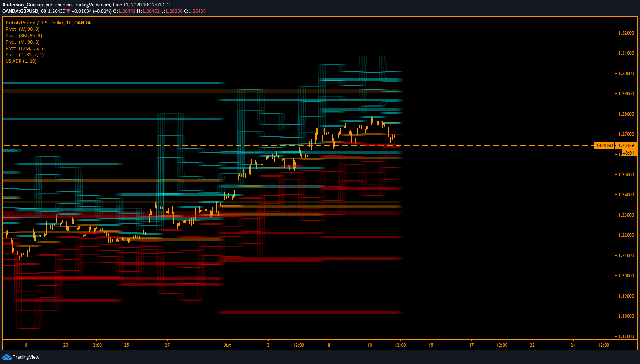
Task: Select the Pivot: (W, 90, 3) indicator label
Action: click(23, 29)
